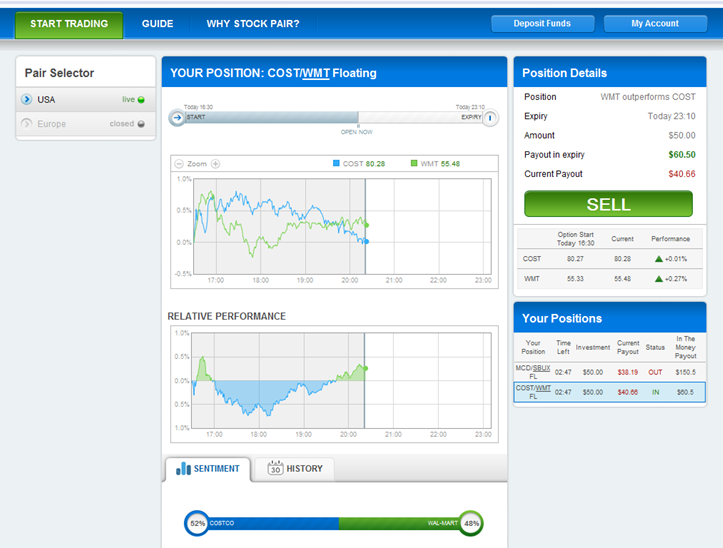Viewport: 723px width, 548px height.
Task: Click the expiry circle icon on timeline
Action: [x=490, y=118]
